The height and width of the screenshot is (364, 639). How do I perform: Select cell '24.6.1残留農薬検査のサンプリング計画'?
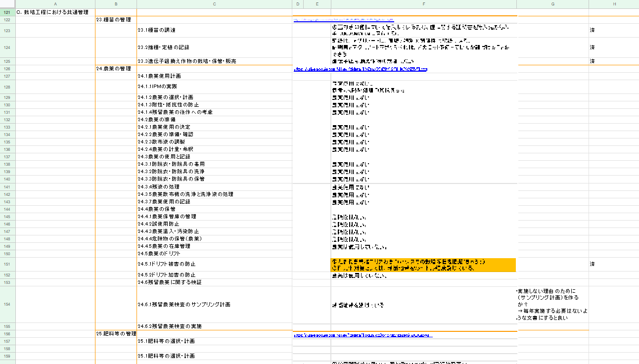point(183,305)
